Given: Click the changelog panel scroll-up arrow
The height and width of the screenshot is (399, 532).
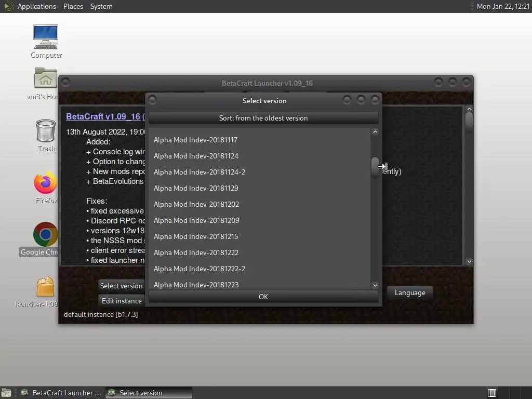Looking at the screenshot, I should pos(469,109).
